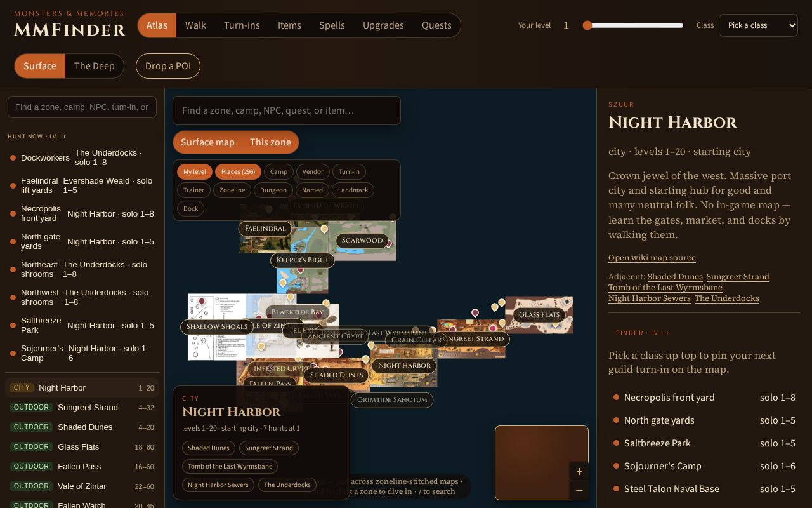Select Sungreet Strand in zone list
Viewport: 812px width, 508px height.
(82, 407)
